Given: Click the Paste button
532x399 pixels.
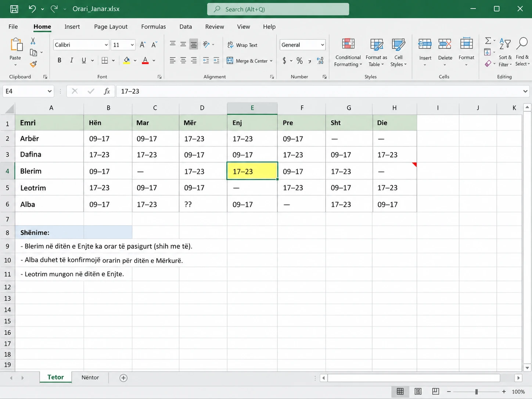Looking at the screenshot, I should pos(15,51).
